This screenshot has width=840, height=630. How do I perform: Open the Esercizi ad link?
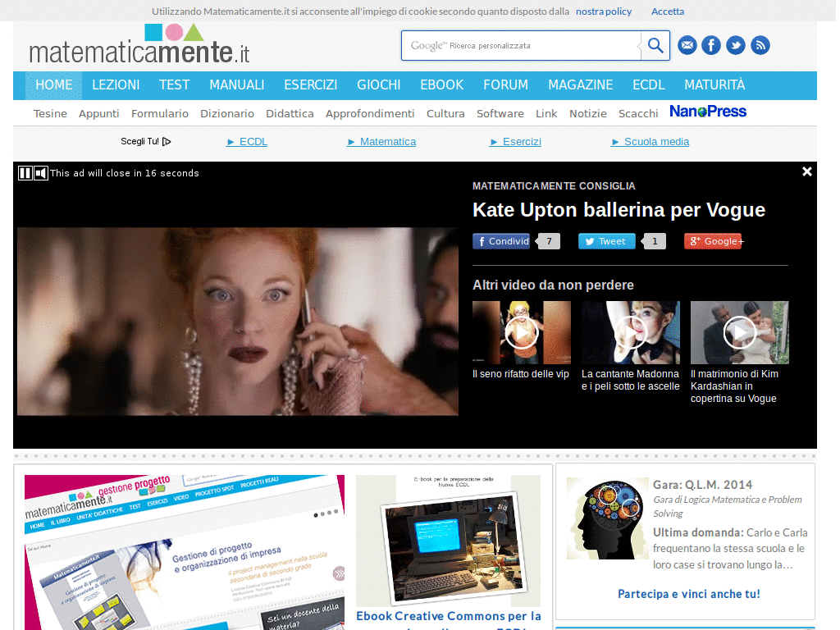coord(516,141)
